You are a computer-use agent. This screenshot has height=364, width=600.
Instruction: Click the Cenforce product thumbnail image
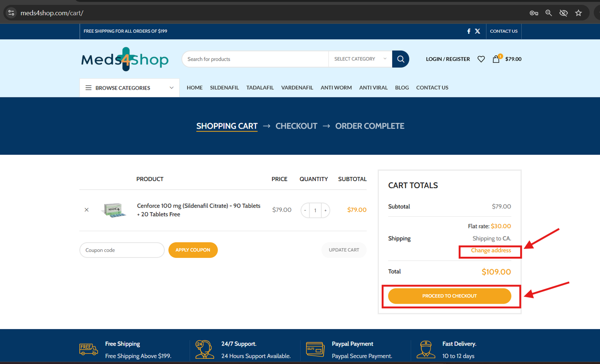114,210
